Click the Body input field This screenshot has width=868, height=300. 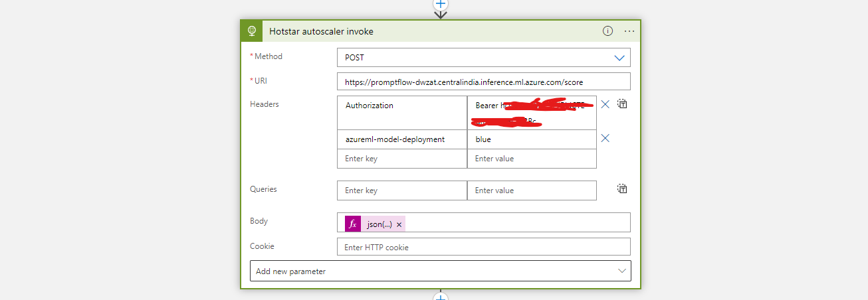(484, 222)
